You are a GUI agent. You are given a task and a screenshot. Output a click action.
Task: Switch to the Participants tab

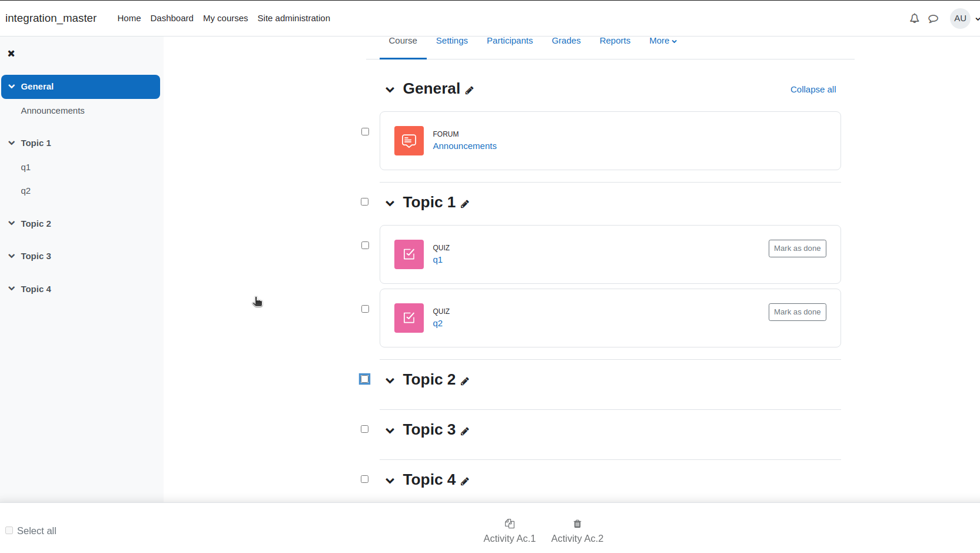coord(510,41)
